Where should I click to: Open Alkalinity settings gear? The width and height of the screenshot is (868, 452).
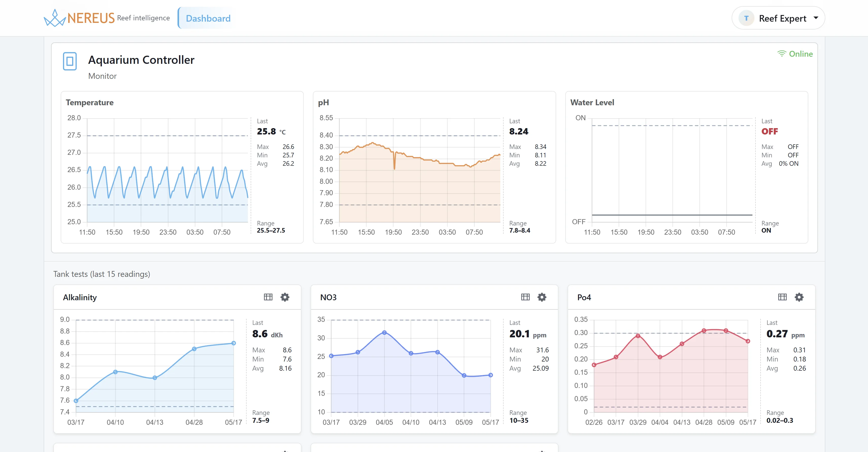[285, 297]
